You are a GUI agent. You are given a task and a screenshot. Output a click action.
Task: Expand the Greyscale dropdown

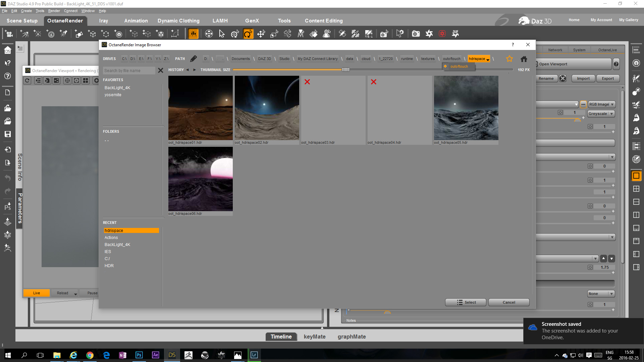point(601,114)
